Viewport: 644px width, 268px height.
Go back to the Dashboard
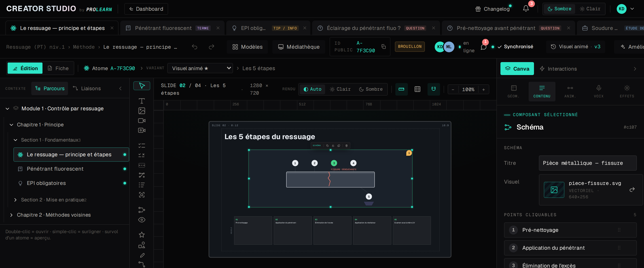(x=146, y=9)
